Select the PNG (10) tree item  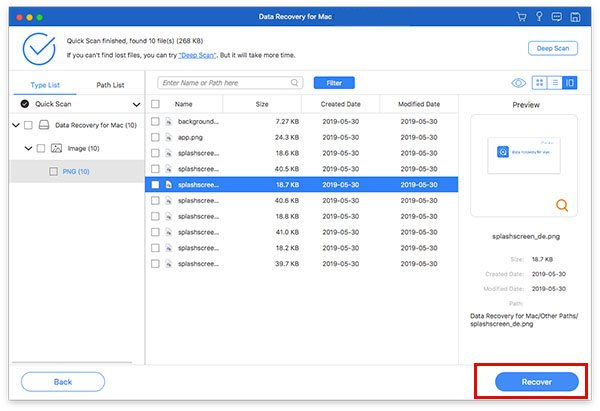(x=76, y=171)
